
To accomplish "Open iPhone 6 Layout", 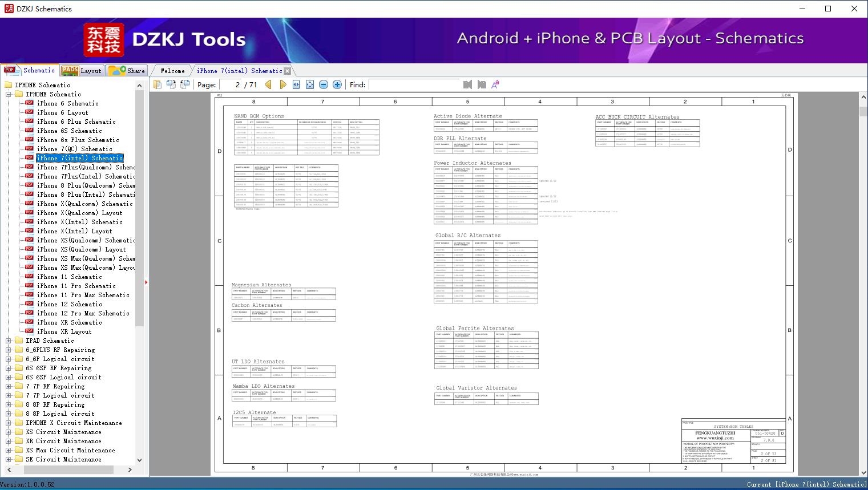I will [x=63, y=112].
